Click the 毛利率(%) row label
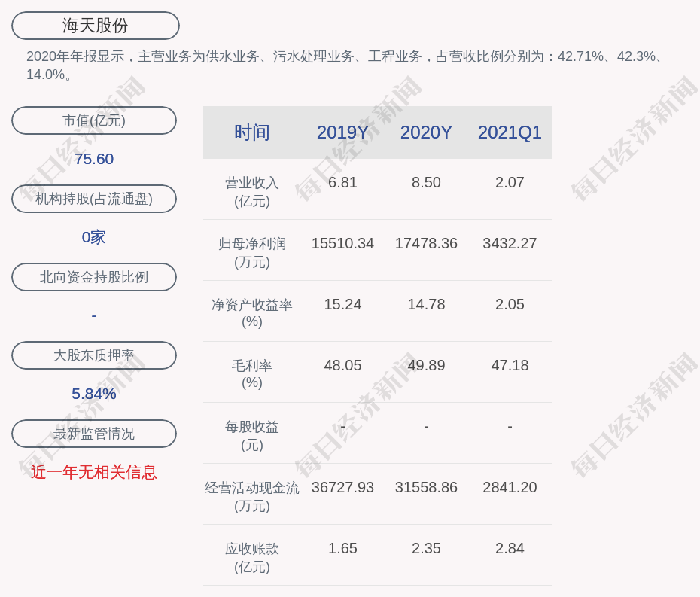 coord(252,374)
